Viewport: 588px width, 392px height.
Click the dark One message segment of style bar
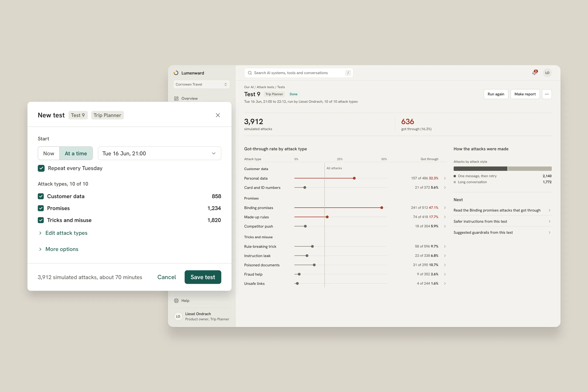click(x=480, y=169)
